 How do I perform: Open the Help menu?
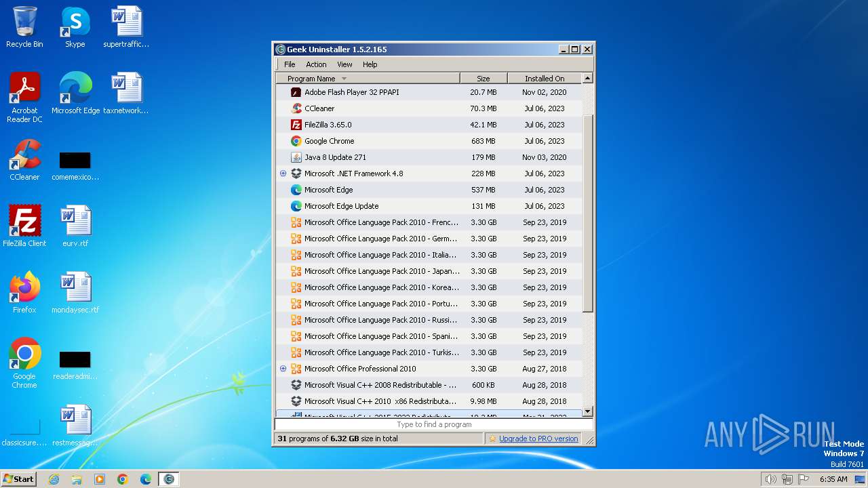click(x=370, y=64)
